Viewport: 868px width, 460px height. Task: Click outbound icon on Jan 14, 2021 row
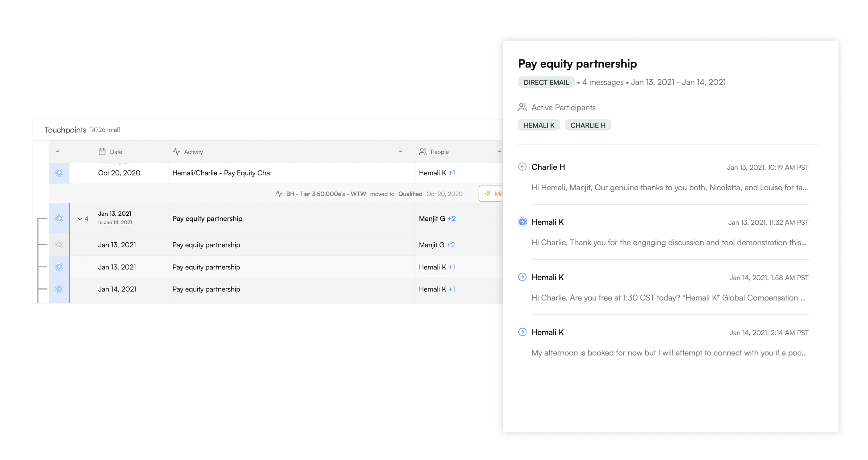click(x=59, y=289)
